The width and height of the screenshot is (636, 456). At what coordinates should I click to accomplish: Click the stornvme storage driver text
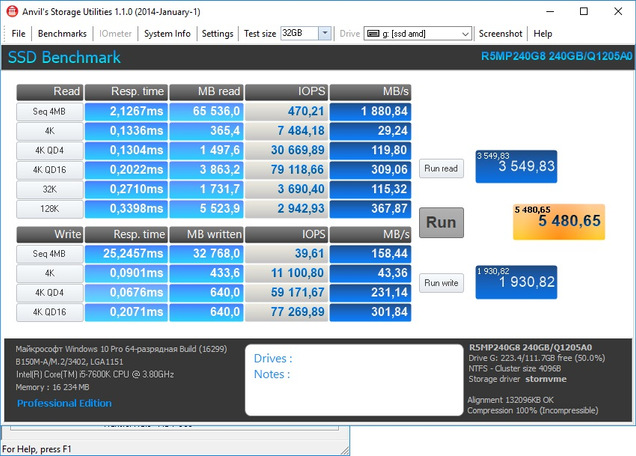pyautogui.click(x=546, y=379)
